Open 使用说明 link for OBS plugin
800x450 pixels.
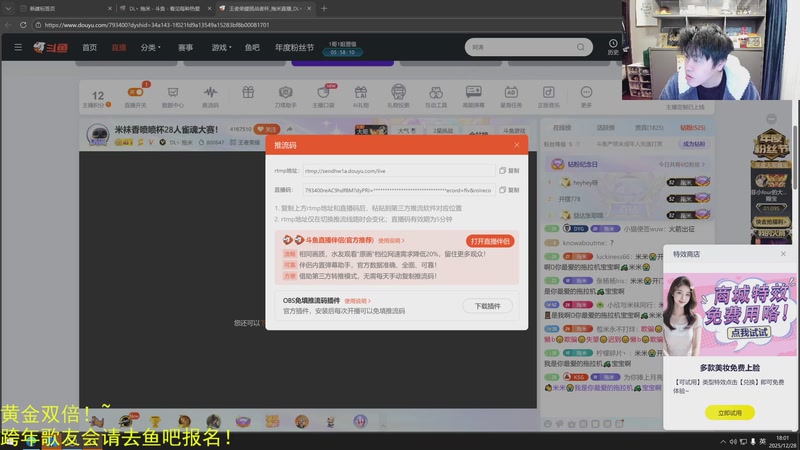[357, 301]
